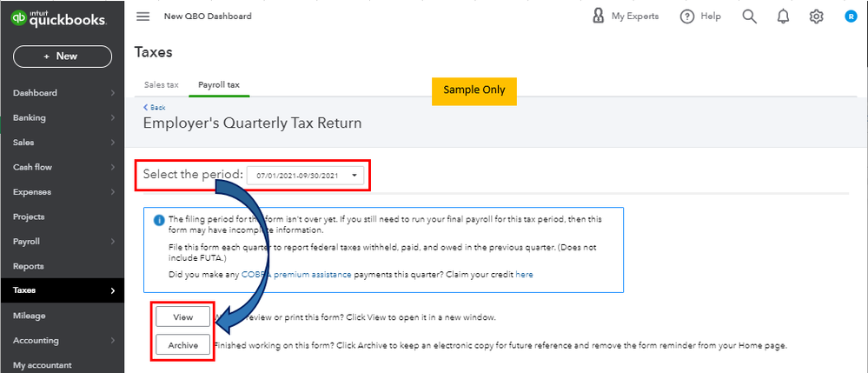The height and width of the screenshot is (373, 868).
Task: Go back using the Back link
Action: 154,107
